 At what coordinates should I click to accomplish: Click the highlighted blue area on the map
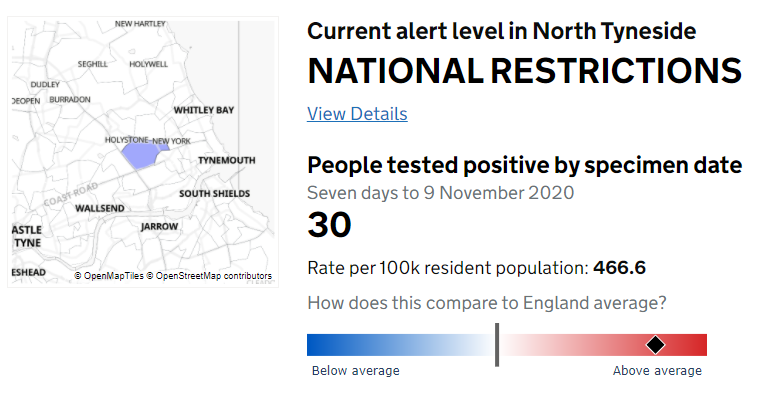pos(140,155)
